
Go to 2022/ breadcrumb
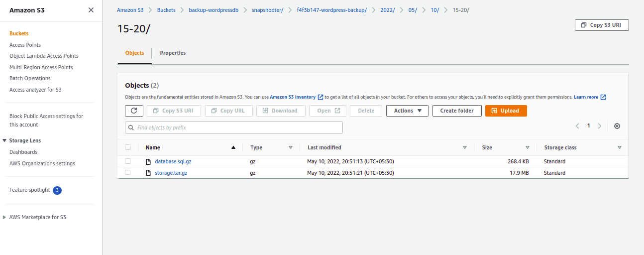pos(387,10)
